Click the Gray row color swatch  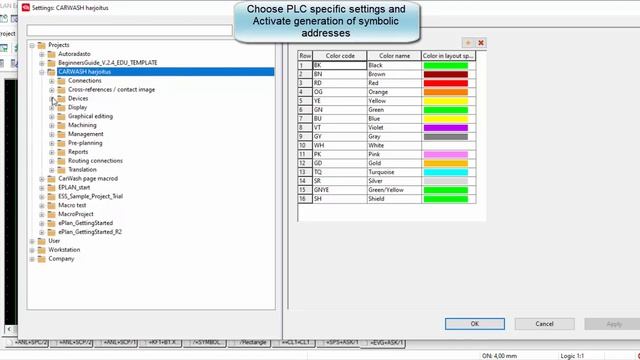[x=446, y=137]
